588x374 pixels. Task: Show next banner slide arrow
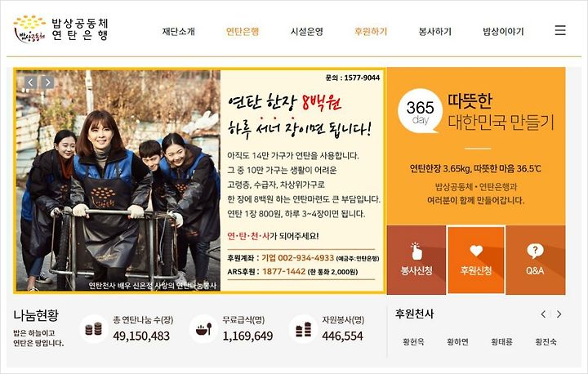point(47,82)
